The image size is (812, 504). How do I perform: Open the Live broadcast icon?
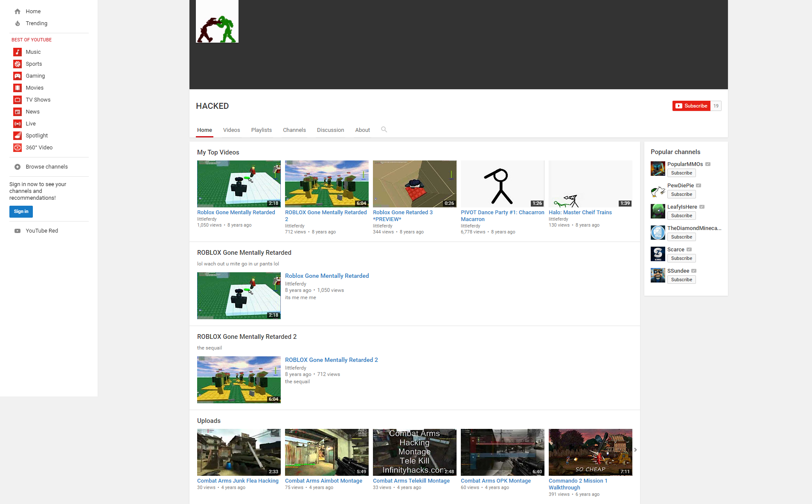click(17, 124)
